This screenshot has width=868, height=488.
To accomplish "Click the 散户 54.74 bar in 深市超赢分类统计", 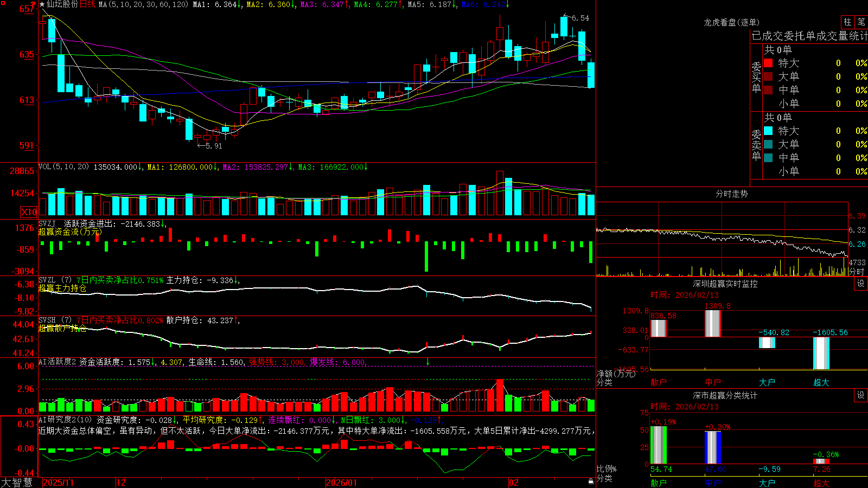I will click(x=658, y=445).
